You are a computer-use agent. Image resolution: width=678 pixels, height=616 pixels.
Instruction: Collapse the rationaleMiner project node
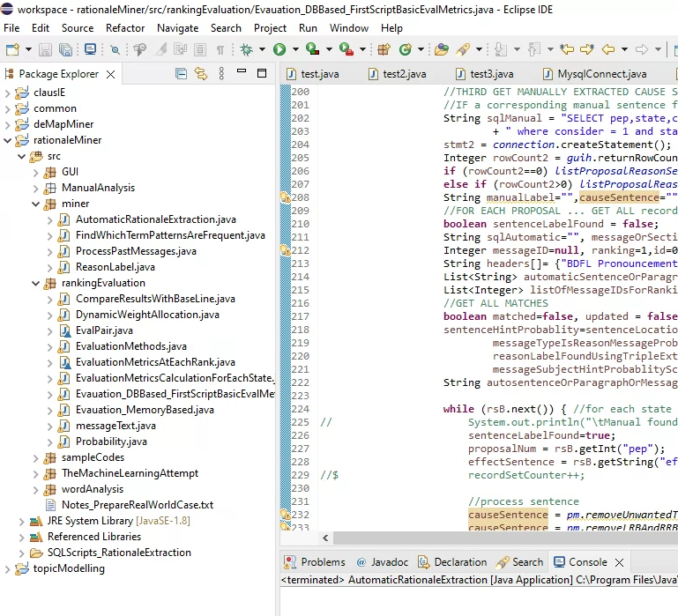9,140
